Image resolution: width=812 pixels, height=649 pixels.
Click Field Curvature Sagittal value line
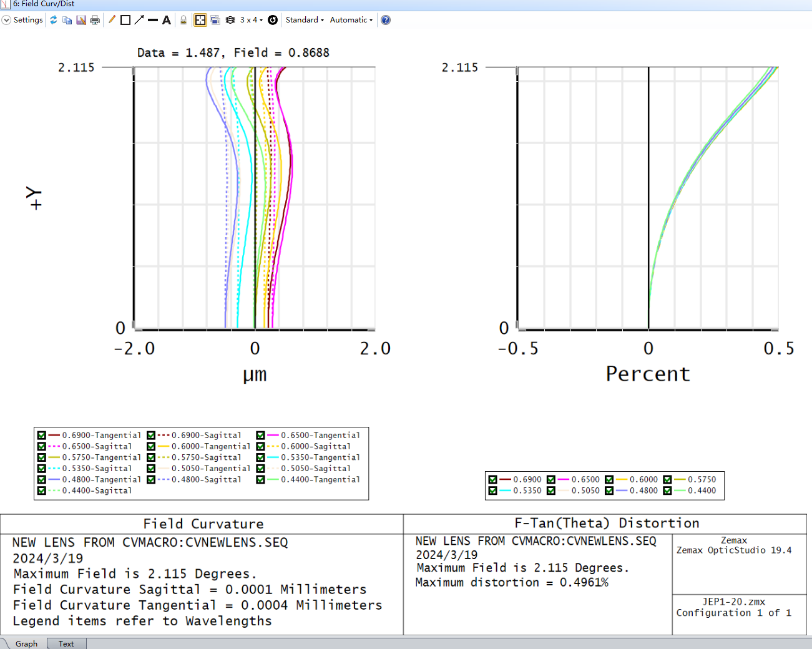190,590
